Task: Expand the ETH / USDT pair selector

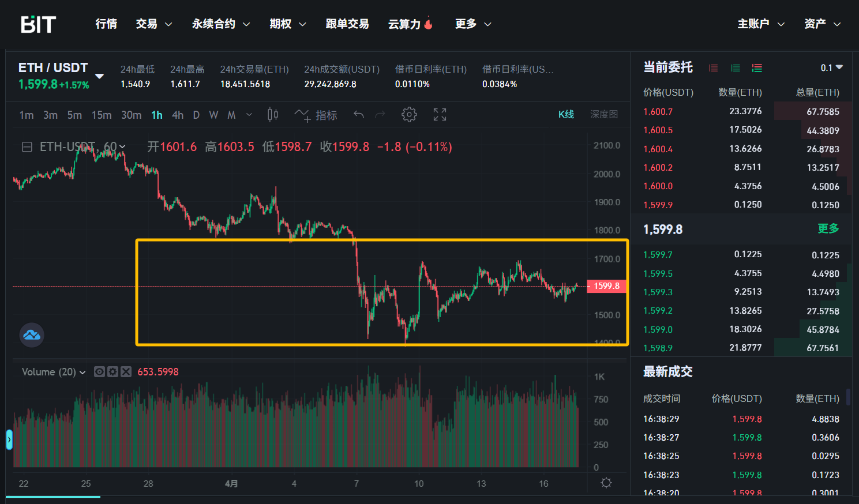Action: (x=99, y=76)
